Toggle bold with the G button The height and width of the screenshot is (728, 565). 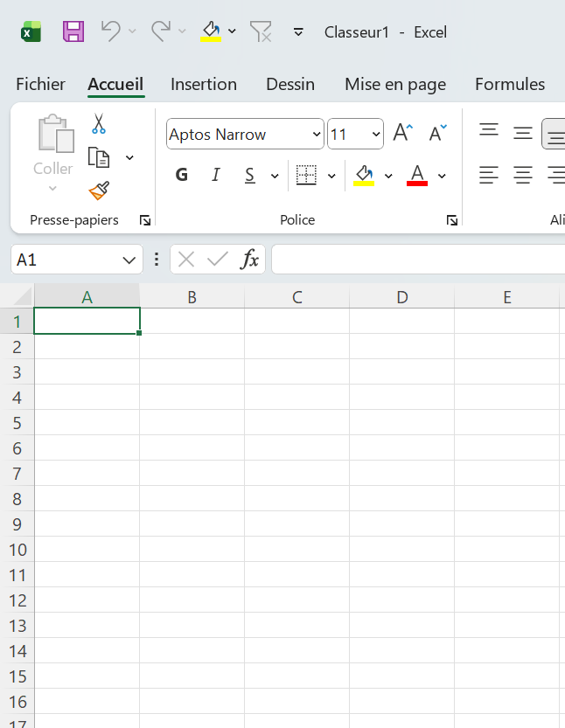pos(182,175)
